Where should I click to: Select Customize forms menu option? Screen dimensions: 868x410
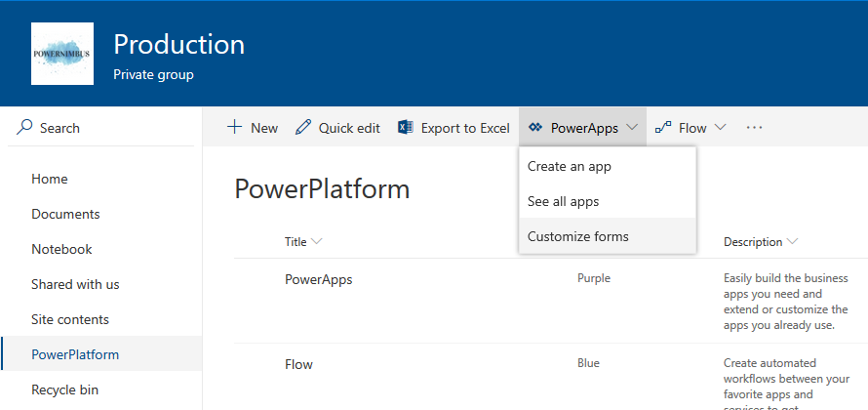coord(577,236)
